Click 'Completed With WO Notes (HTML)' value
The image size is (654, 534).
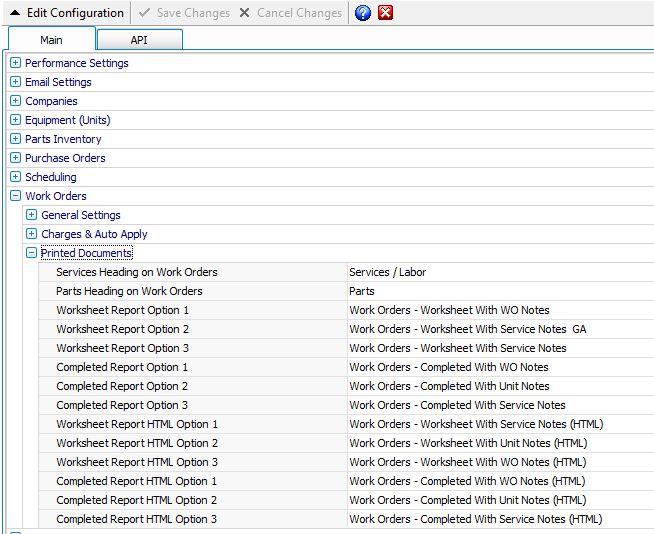[467, 481]
